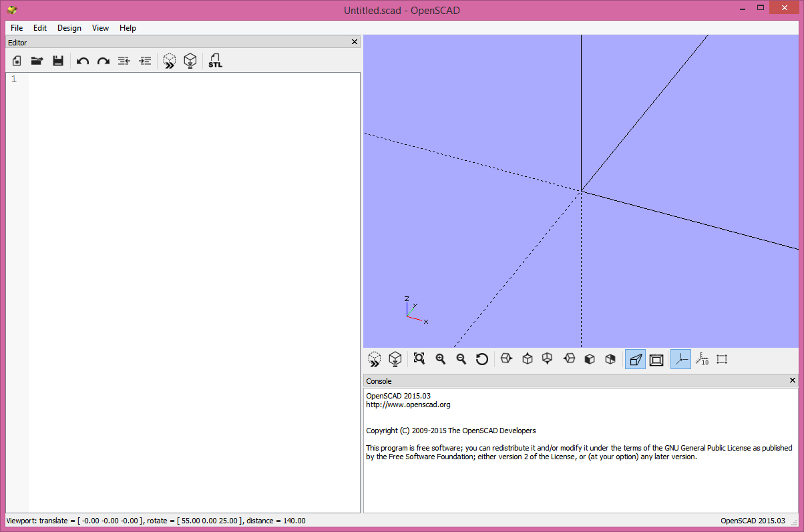Open the Help menu
Image resolution: width=804 pixels, height=532 pixels.
128,28
